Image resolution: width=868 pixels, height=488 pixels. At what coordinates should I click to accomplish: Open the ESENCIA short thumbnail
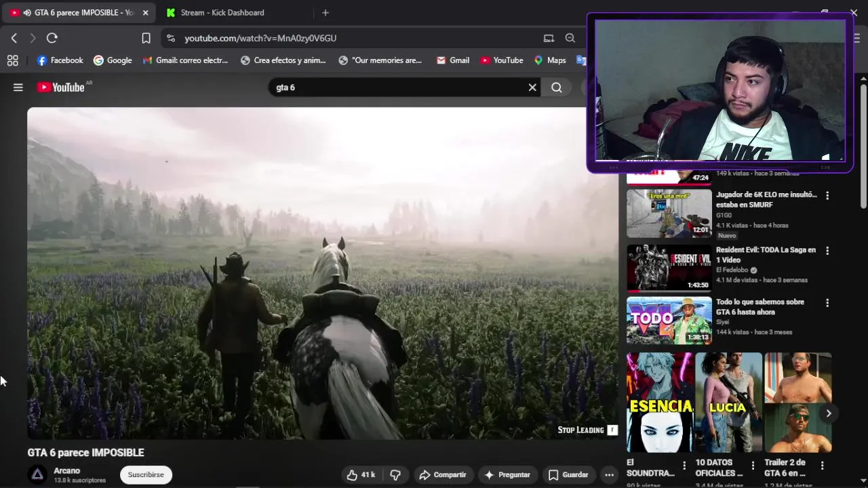point(660,403)
